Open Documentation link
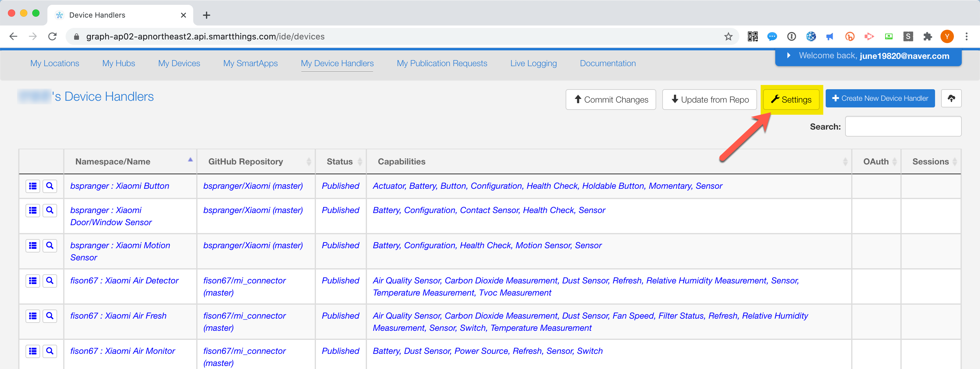Image resolution: width=980 pixels, height=369 pixels. point(608,63)
